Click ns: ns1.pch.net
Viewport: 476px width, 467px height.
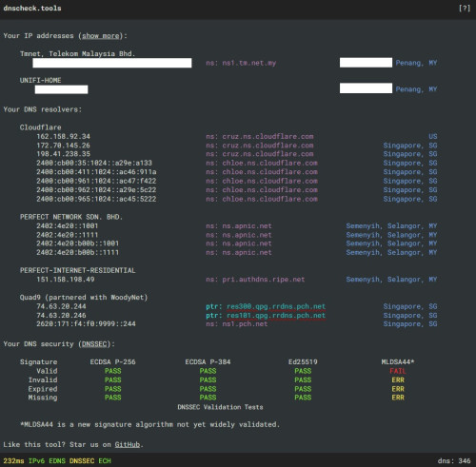tap(237, 323)
